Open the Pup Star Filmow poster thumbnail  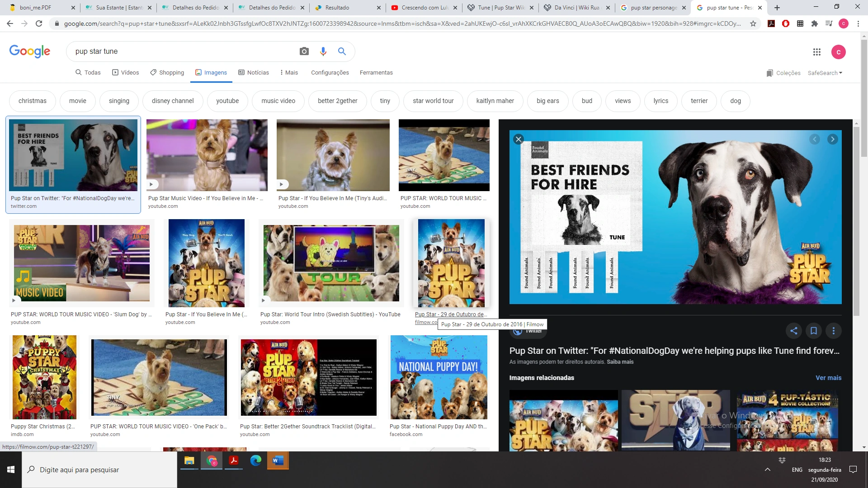(451, 263)
